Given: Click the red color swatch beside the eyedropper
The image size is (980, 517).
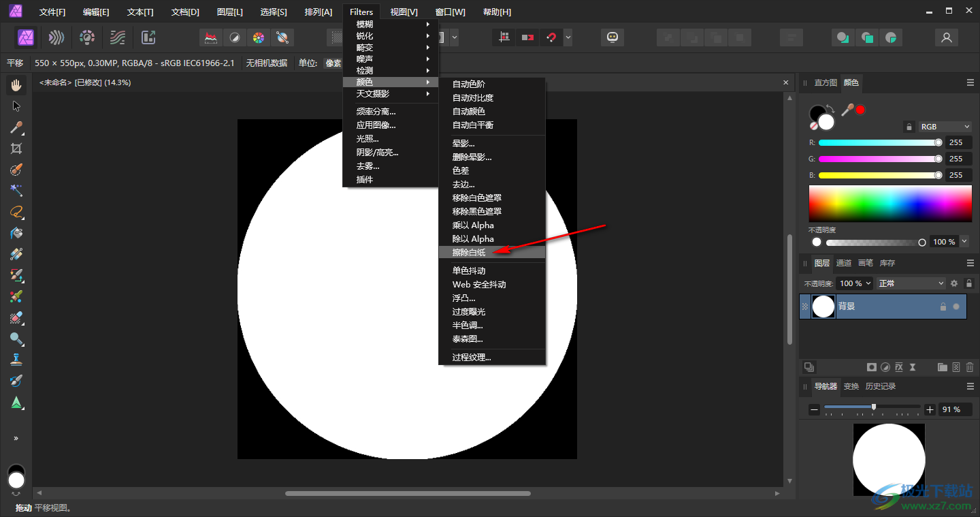Looking at the screenshot, I should [x=860, y=110].
